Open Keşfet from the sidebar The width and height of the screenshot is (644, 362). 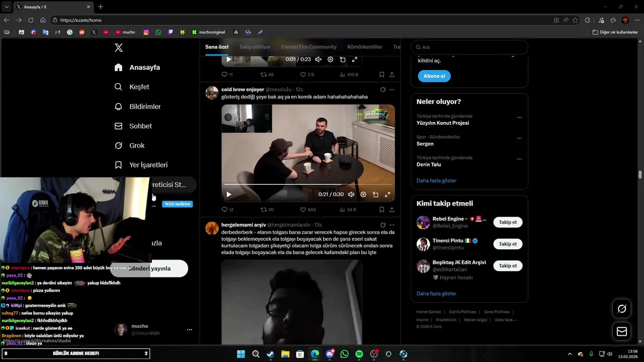pyautogui.click(x=132, y=87)
